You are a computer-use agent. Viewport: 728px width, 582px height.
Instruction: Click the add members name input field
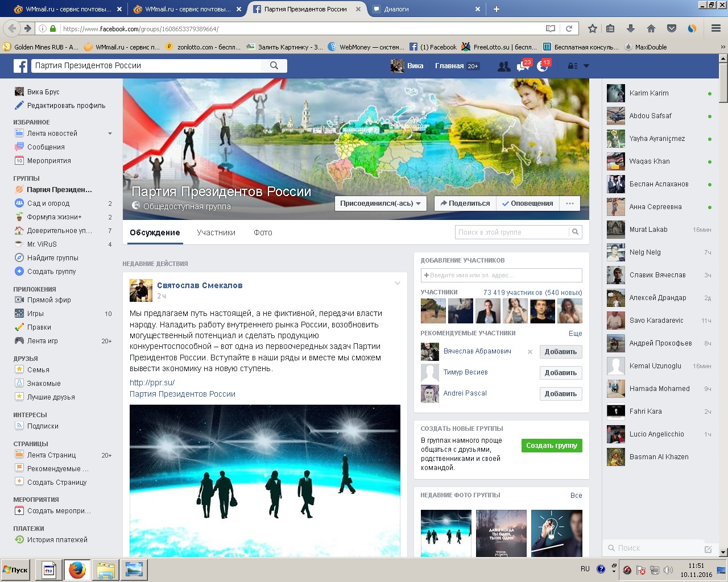[501, 275]
